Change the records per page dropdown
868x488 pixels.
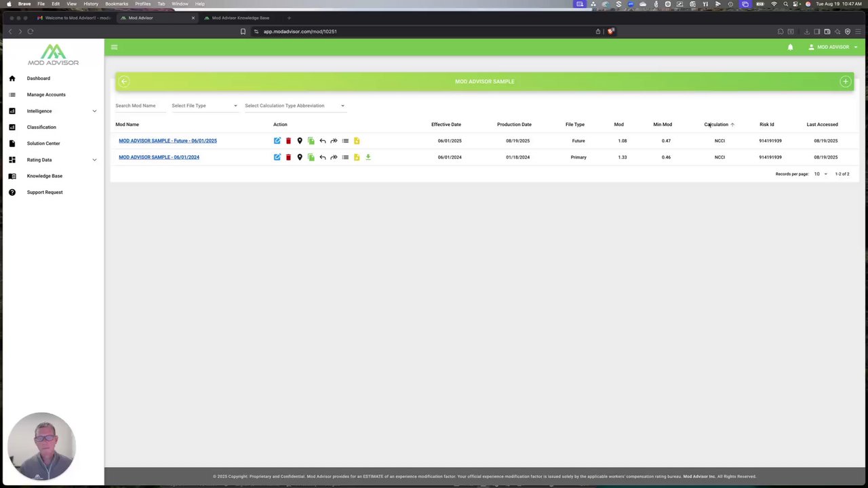pos(821,174)
